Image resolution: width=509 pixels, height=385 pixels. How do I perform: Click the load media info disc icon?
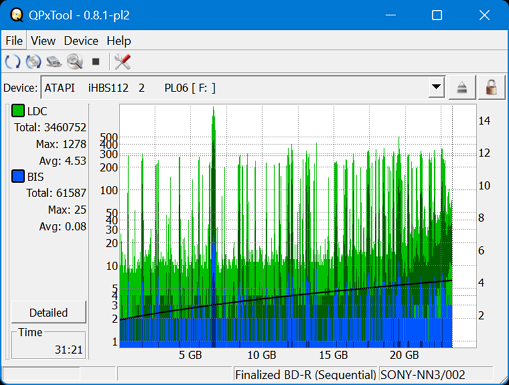tap(33, 62)
